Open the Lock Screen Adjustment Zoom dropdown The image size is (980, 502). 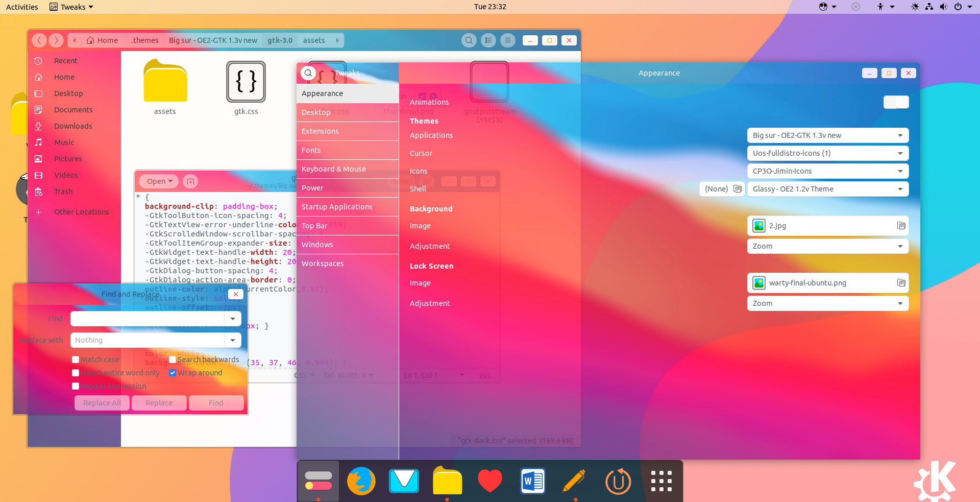click(x=828, y=303)
